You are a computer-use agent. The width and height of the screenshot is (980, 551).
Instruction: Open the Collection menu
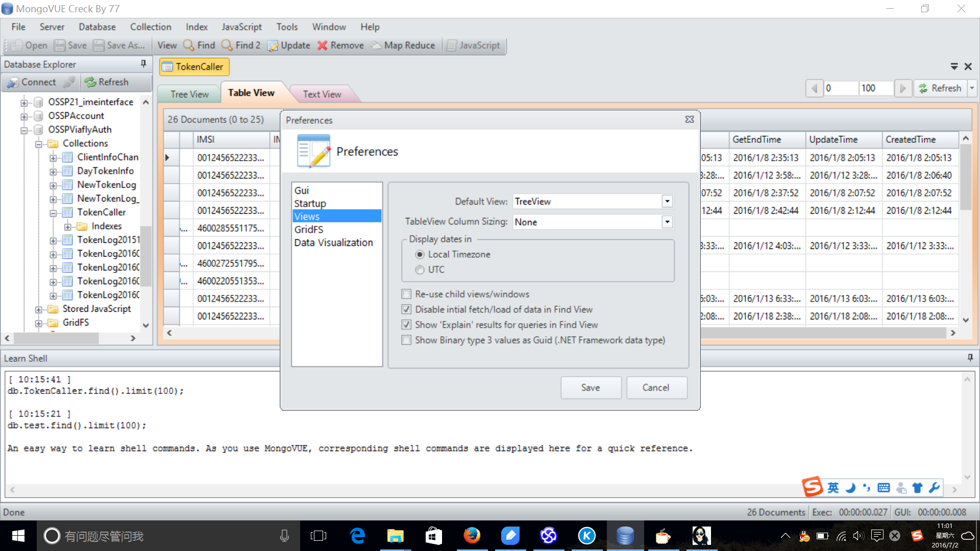(151, 27)
